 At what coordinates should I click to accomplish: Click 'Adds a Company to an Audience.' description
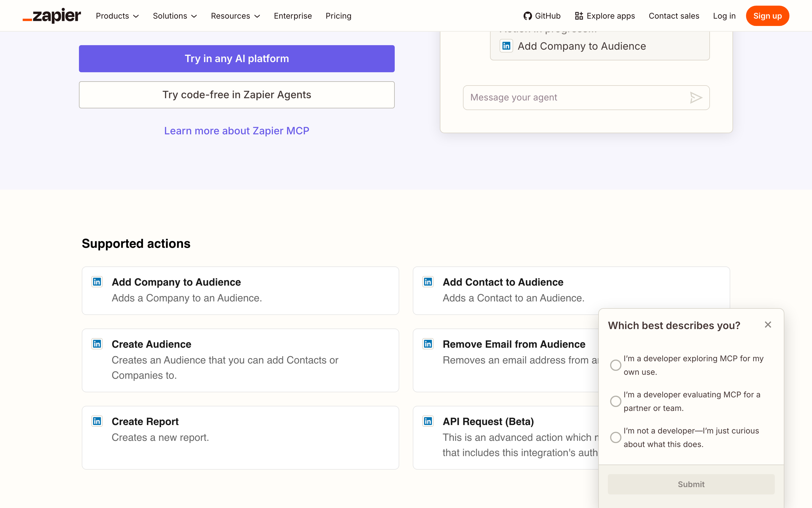pyautogui.click(x=187, y=298)
